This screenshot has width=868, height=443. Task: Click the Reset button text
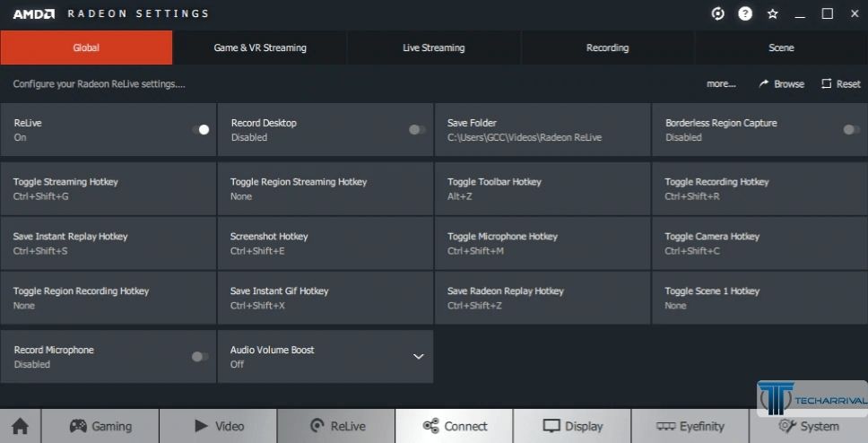pyautogui.click(x=848, y=84)
